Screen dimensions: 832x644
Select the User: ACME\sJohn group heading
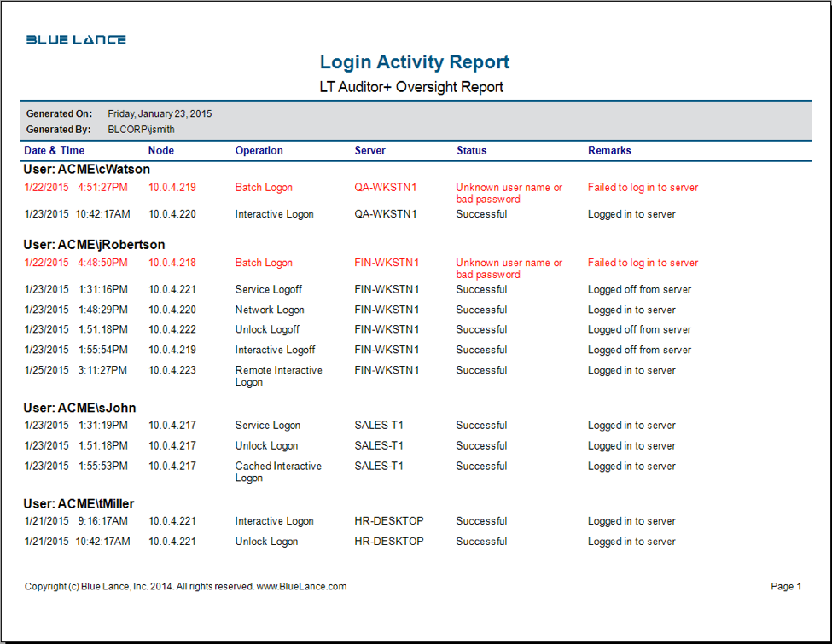[x=79, y=408]
